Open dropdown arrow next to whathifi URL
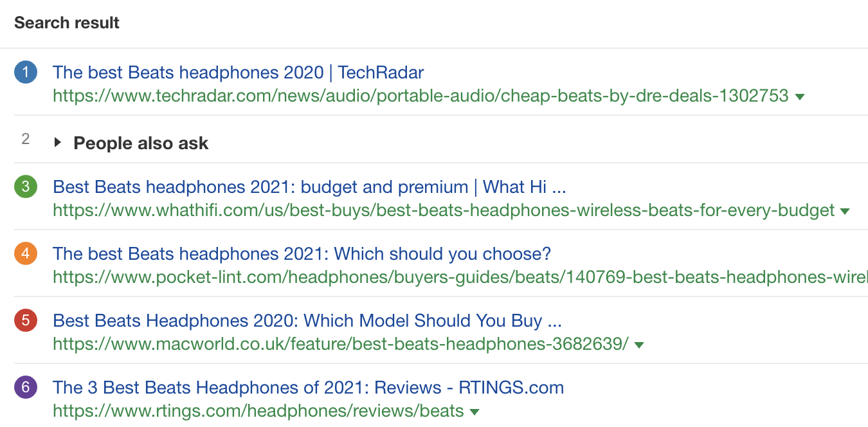This screenshot has width=868, height=427. click(x=845, y=212)
